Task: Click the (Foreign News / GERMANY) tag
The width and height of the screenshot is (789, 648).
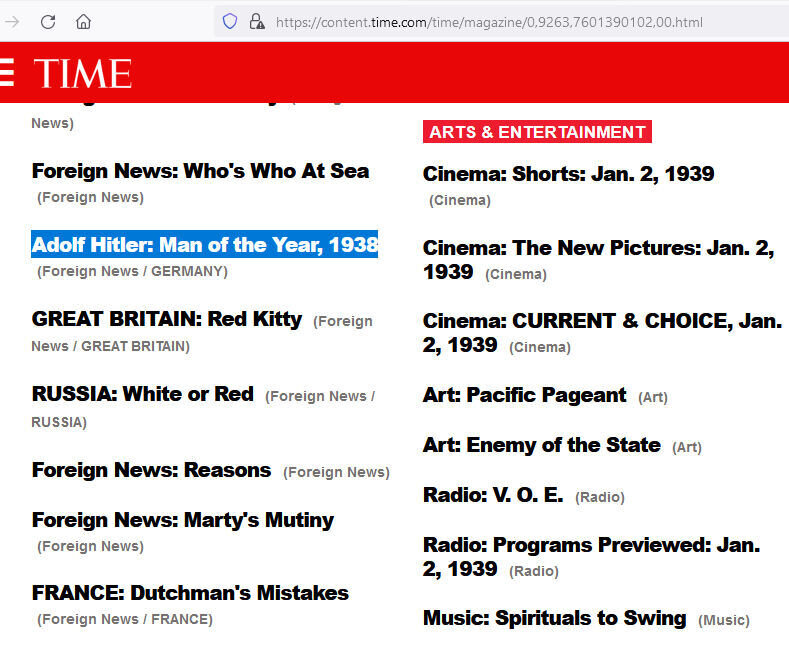Action: [132, 272]
